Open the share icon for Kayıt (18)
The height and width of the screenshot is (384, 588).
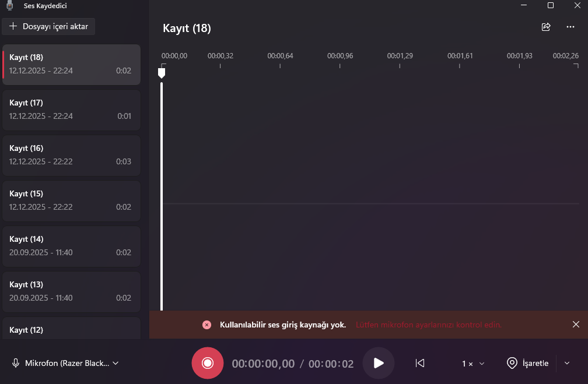pyautogui.click(x=546, y=27)
